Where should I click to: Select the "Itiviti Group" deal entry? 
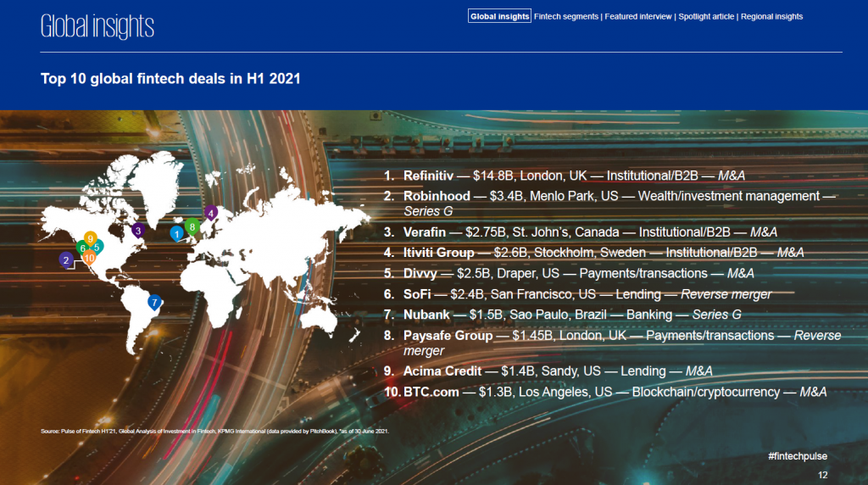pyautogui.click(x=593, y=253)
